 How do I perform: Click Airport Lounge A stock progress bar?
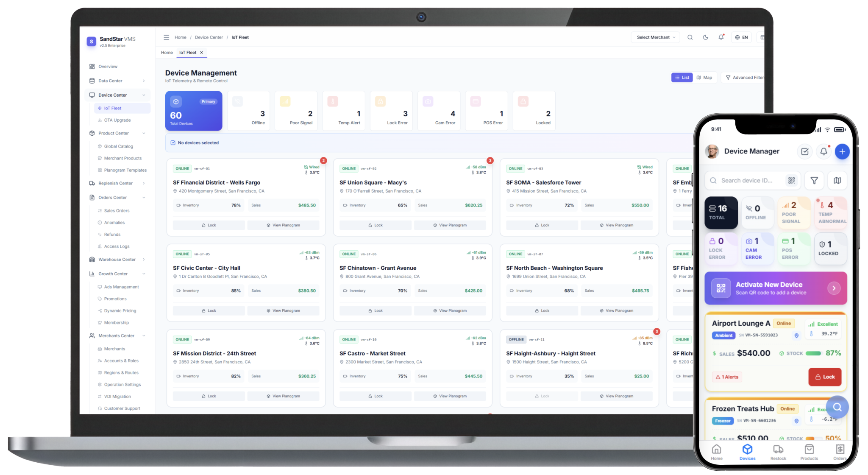pos(813,353)
